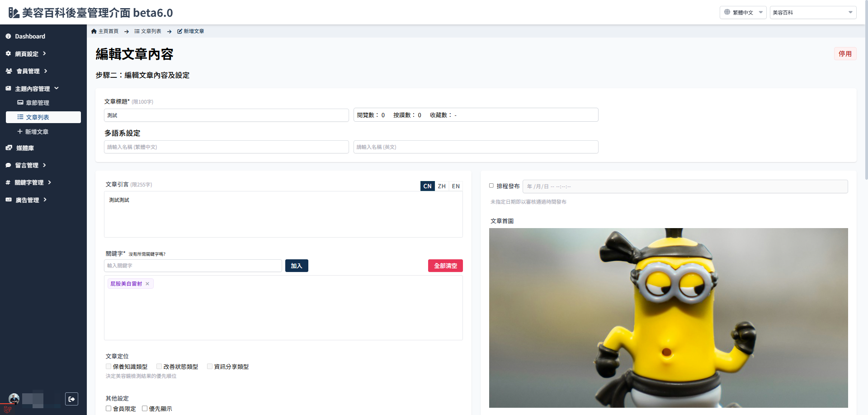Expand the 廣告管理 chevron
Screen dimensions: 868x415
[45, 200]
